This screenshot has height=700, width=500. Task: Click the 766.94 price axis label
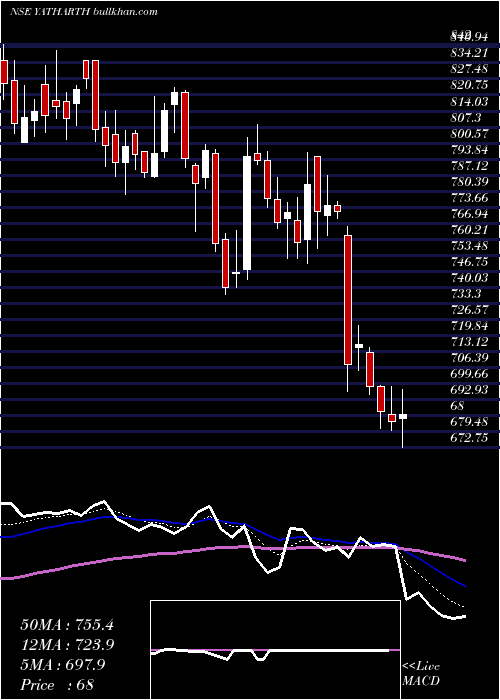(x=469, y=214)
